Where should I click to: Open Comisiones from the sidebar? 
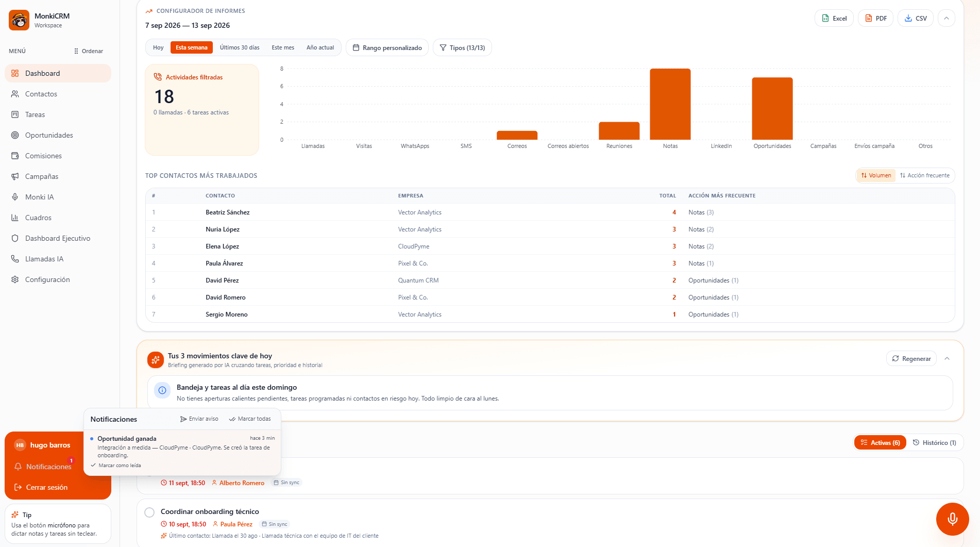pos(58,156)
